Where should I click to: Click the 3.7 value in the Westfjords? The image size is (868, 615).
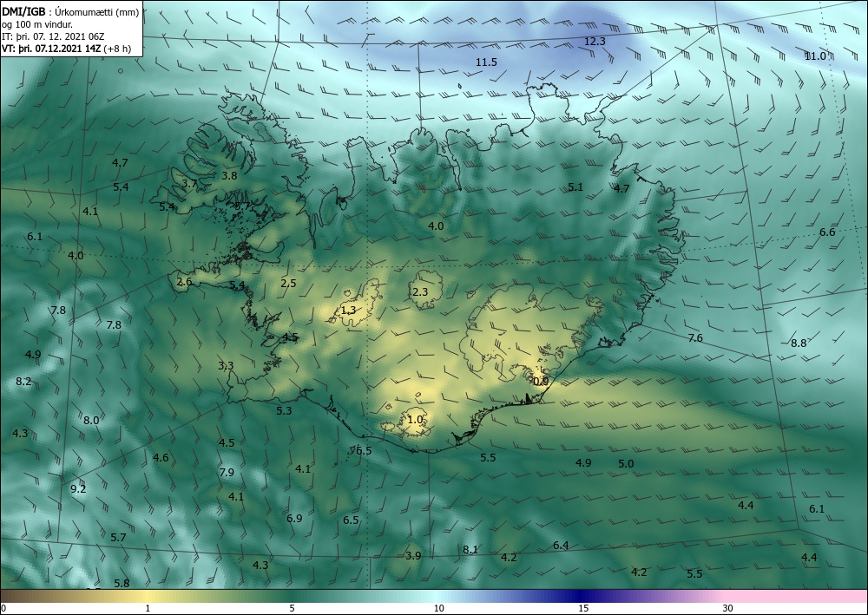click(x=189, y=184)
